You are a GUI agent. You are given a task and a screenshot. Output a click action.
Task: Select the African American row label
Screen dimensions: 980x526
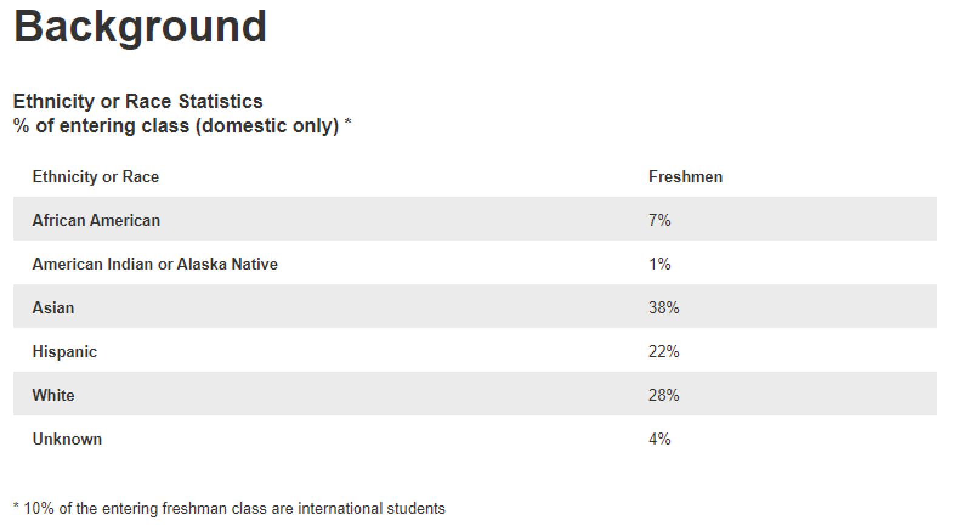pos(96,220)
